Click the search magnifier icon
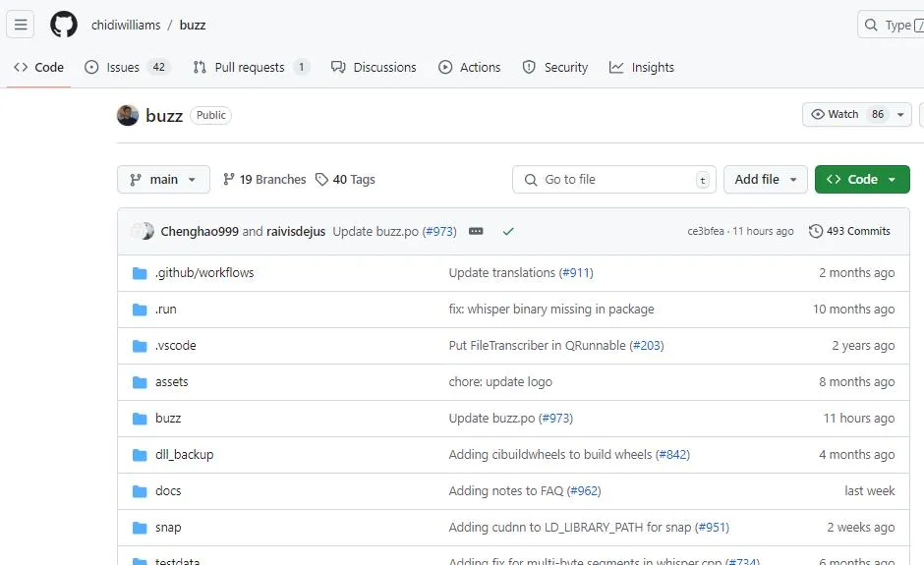 (x=870, y=25)
